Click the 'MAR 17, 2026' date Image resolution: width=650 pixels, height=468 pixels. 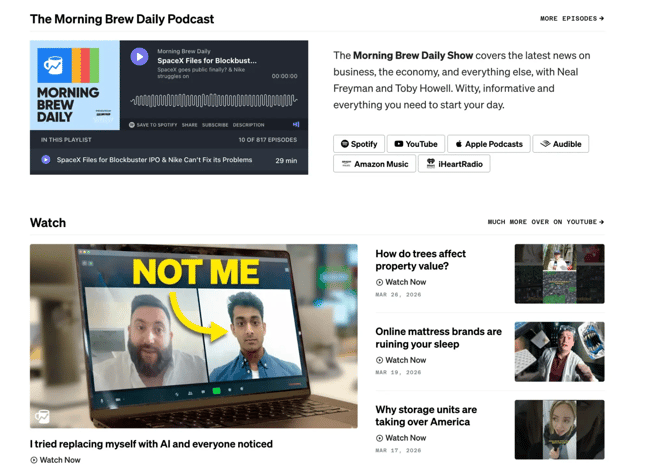tap(398, 451)
